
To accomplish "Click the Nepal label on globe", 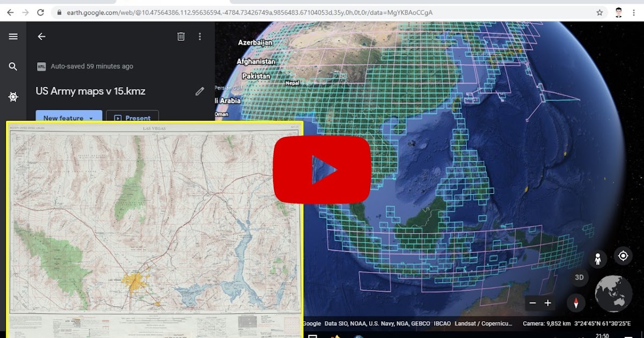I will pyautogui.click(x=292, y=83).
